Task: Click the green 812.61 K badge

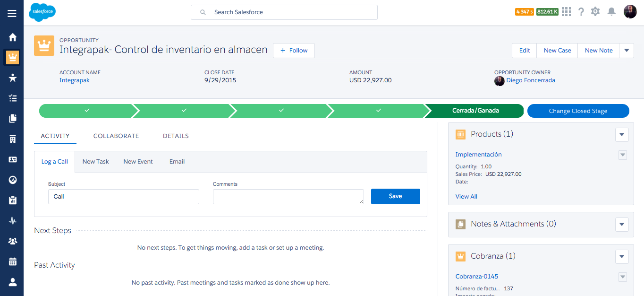Action: point(547,11)
